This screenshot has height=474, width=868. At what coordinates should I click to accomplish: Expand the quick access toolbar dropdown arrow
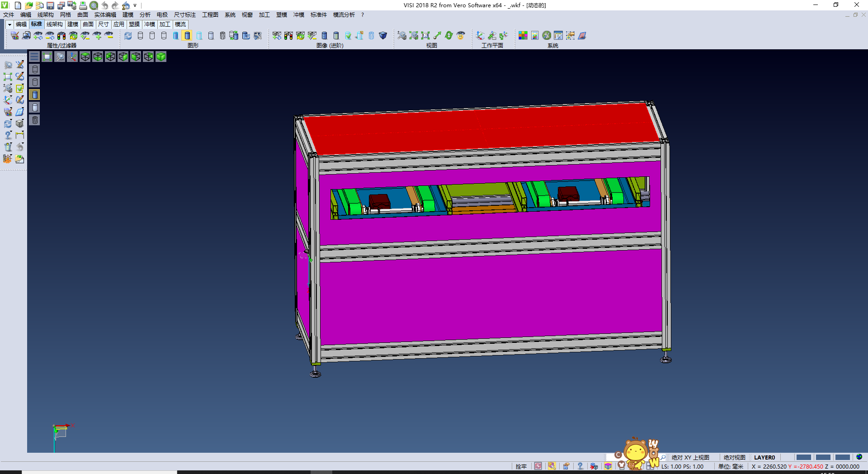[x=135, y=5]
